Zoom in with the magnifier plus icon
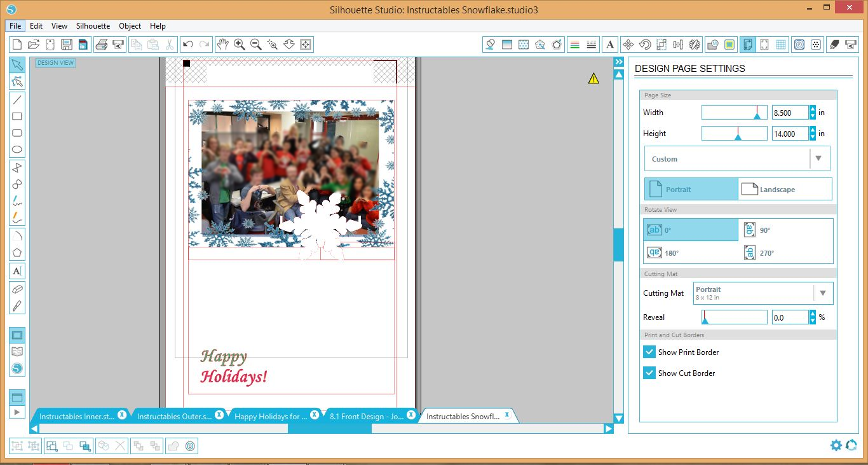This screenshot has width=868, height=465. 240,45
